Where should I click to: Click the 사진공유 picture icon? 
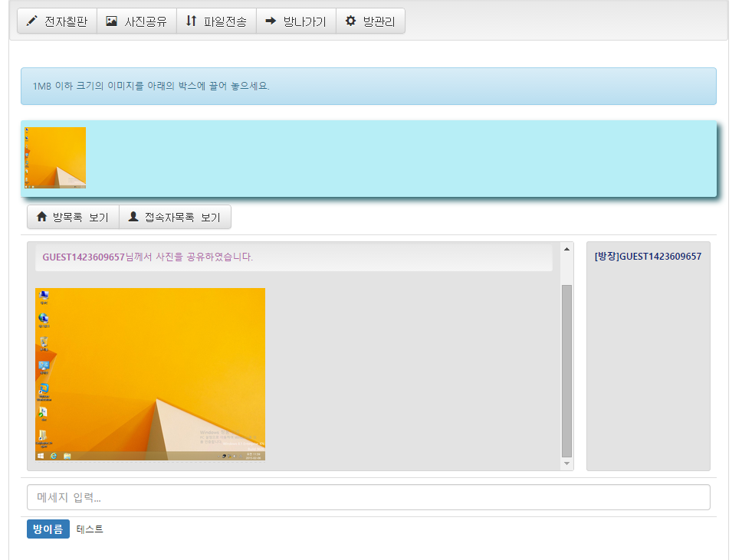[112, 21]
